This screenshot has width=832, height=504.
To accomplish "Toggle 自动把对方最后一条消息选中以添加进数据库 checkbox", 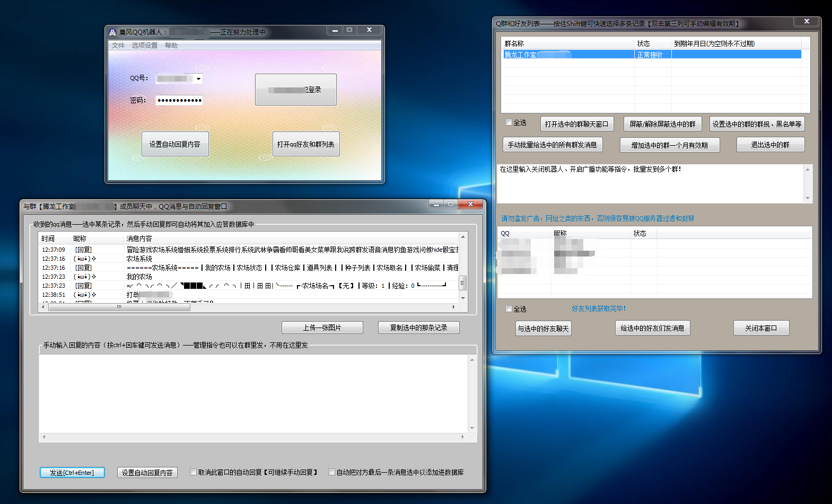I will (331, 472).
